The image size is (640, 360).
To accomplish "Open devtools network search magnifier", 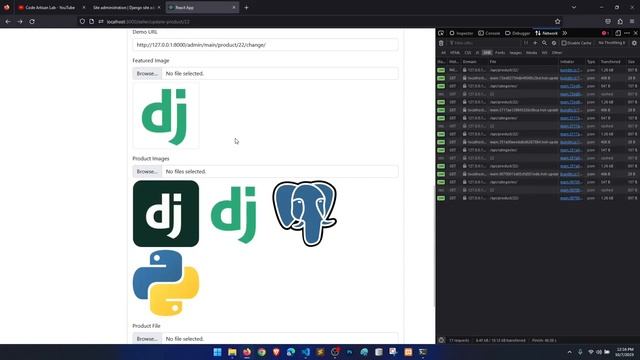I will point(544,43).
